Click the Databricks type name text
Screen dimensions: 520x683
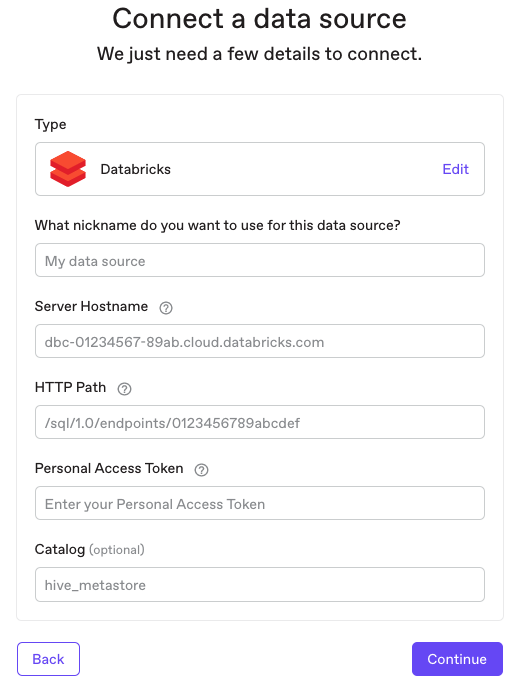pyautogui.click(x=135, y=169)
